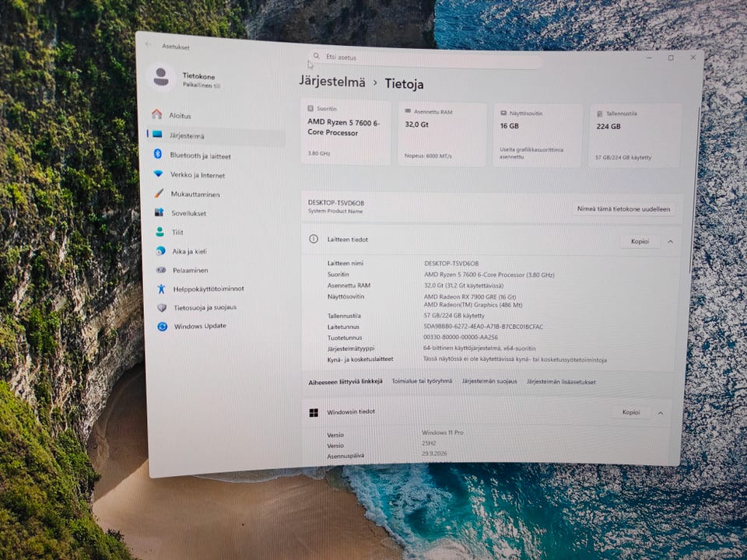Viewport: 747px width, 560px height.
Task: Click the Laitetunnus device ID value
Action: click(x=483, y=327)
